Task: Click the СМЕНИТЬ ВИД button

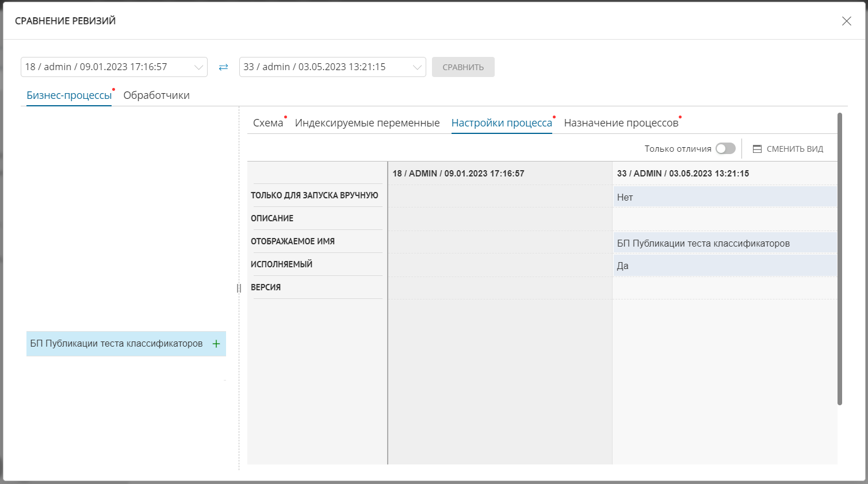Action: 788,149
